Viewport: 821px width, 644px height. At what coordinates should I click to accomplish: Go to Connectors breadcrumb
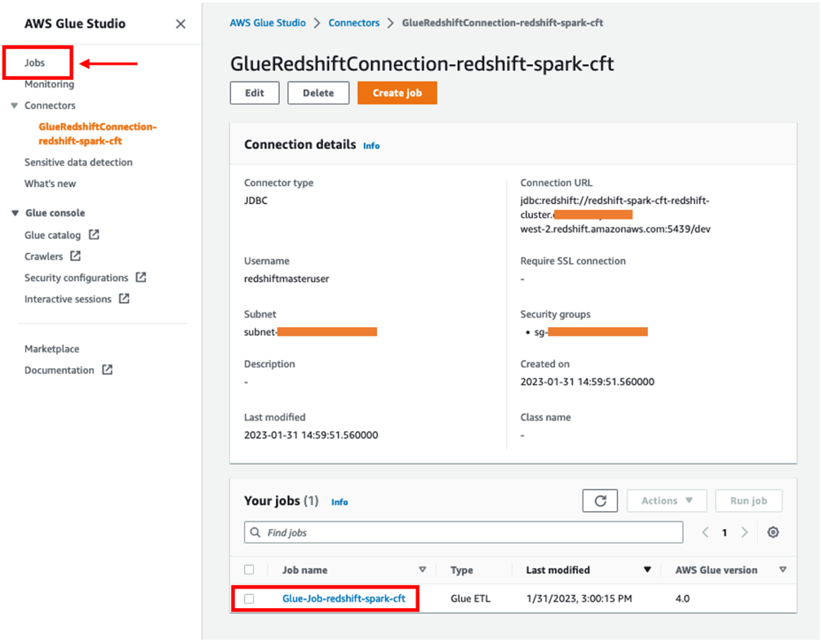[x=354, y=23]
